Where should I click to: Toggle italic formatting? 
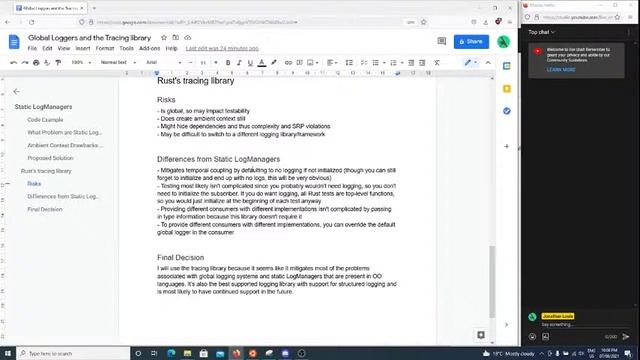239,62
